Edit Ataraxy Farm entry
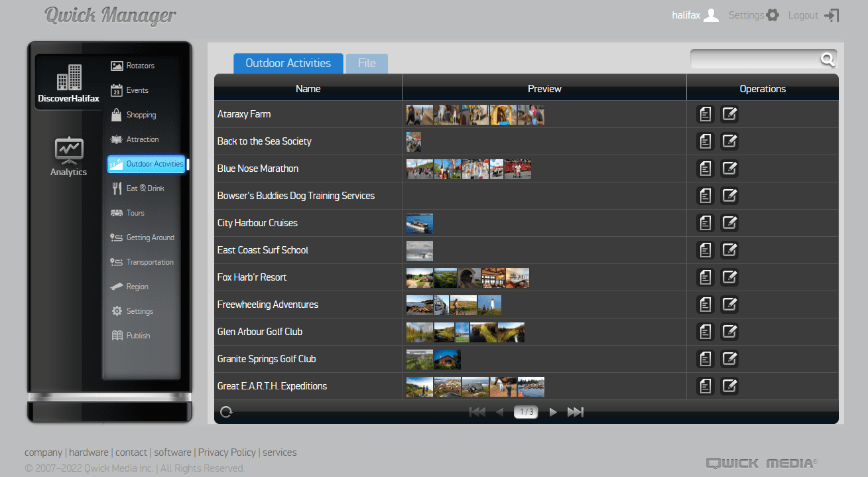 [729, 114]
